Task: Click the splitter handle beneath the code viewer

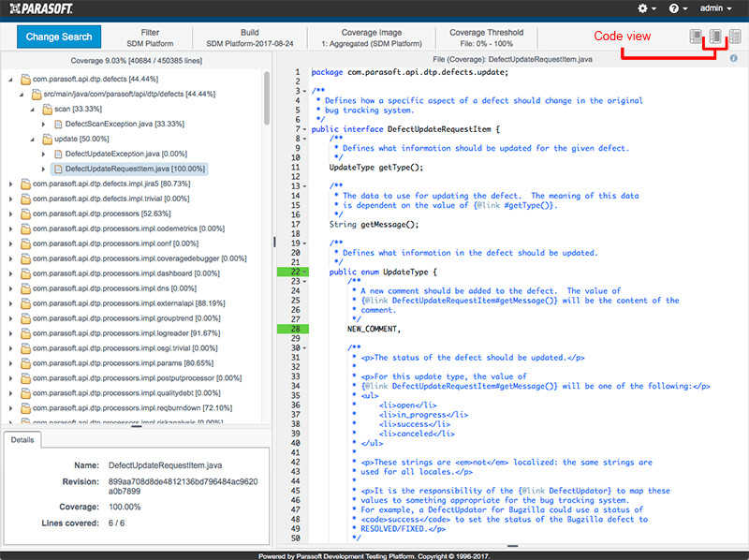Action: point(512,546)
